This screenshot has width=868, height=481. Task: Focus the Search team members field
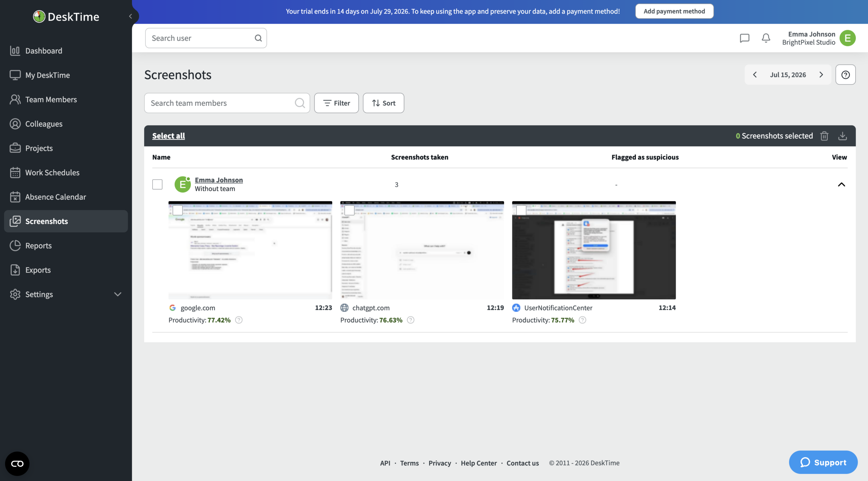click(x=227, y=103)
